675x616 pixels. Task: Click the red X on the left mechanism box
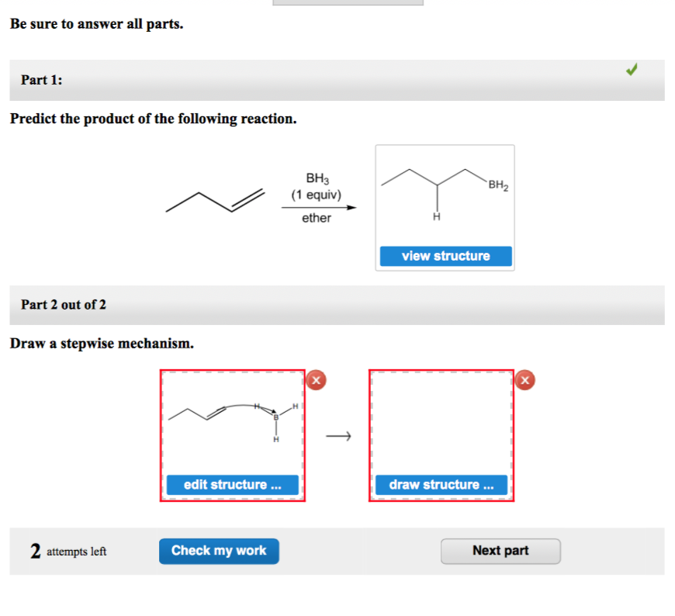(x=317, y=380)
